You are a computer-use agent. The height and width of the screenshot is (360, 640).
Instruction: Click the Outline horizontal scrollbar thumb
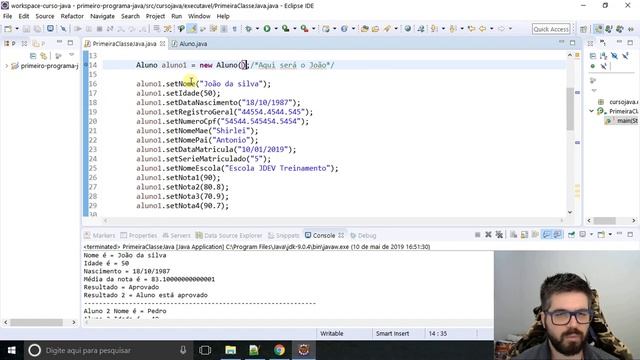[604, 220]
